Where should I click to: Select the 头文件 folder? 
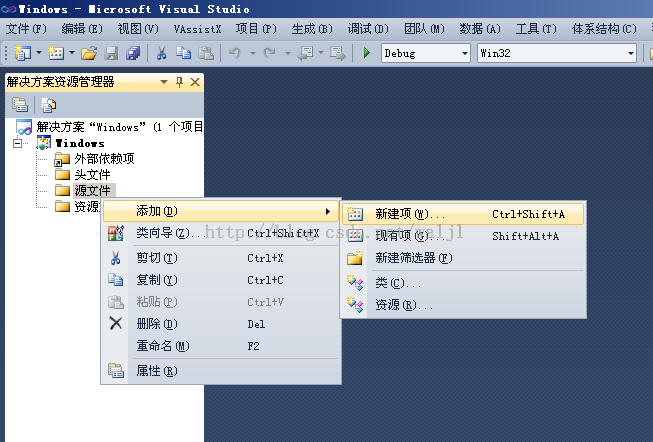coord(83,175)
